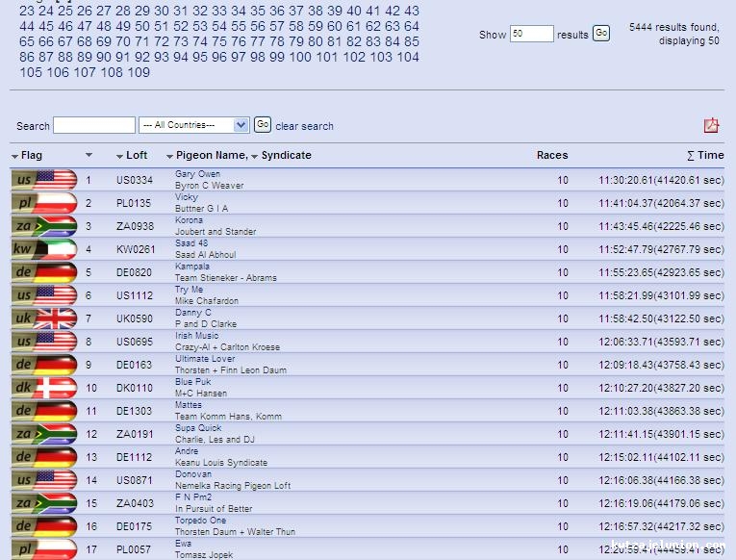Click the Poland flag beside Vicky
This screenshot has width=736, height=560.
(44, 203)
